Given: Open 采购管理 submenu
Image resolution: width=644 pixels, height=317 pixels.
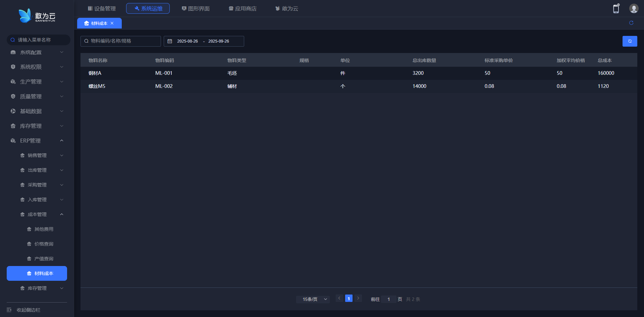Looking at the screenshot, I should coord(37,185).
